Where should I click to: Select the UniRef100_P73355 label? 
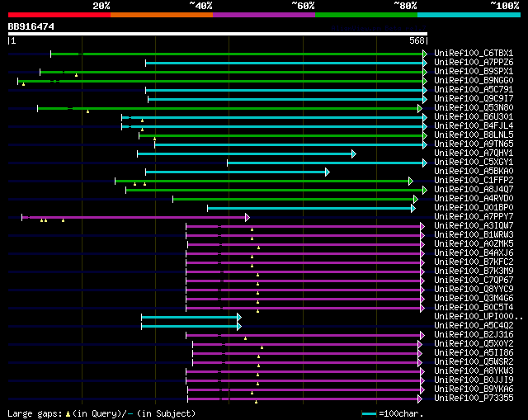coord(474,399)
